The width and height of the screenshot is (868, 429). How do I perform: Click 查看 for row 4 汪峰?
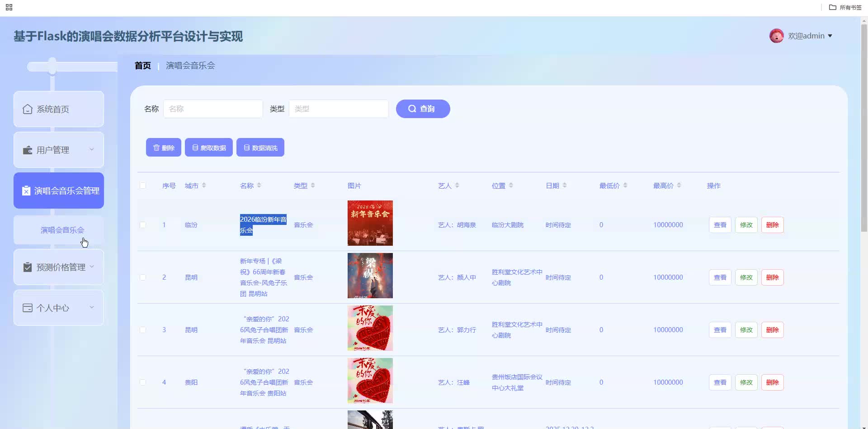720,382
